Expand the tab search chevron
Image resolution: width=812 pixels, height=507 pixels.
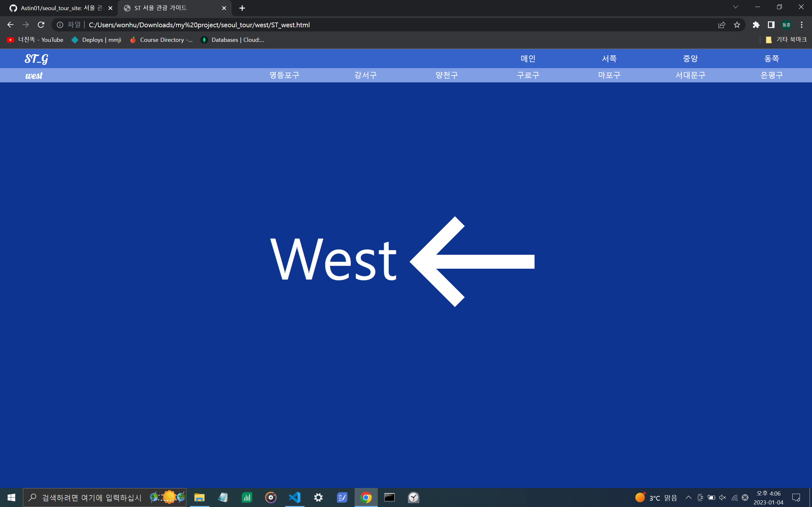pos(736,7)
